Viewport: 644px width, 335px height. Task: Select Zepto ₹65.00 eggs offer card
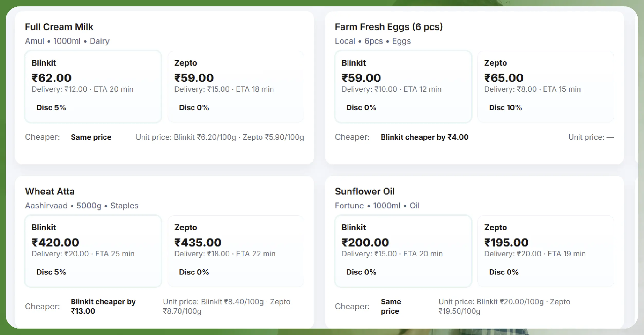click(546, 86)
